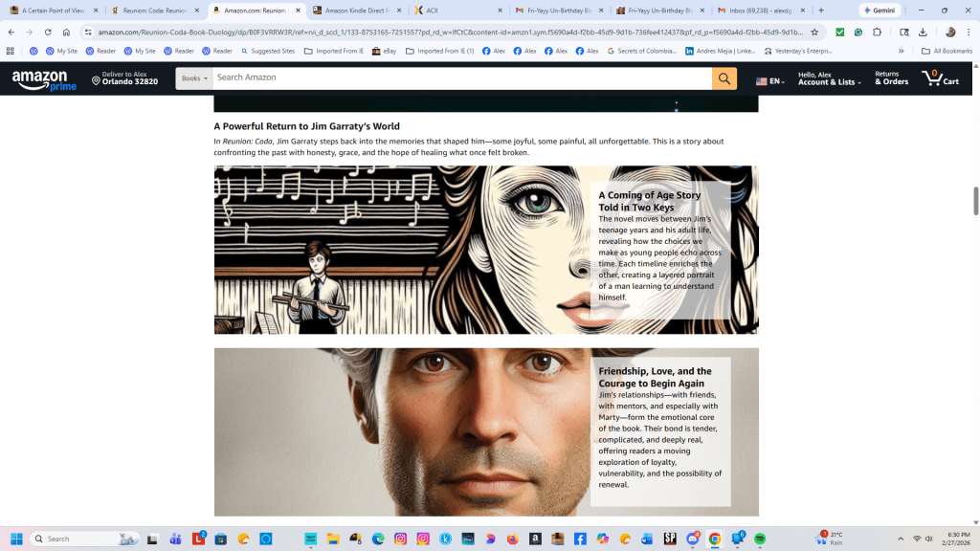Open Spotify from the taskbar
This screenshot has width=980, height=551.
point(759,539)
